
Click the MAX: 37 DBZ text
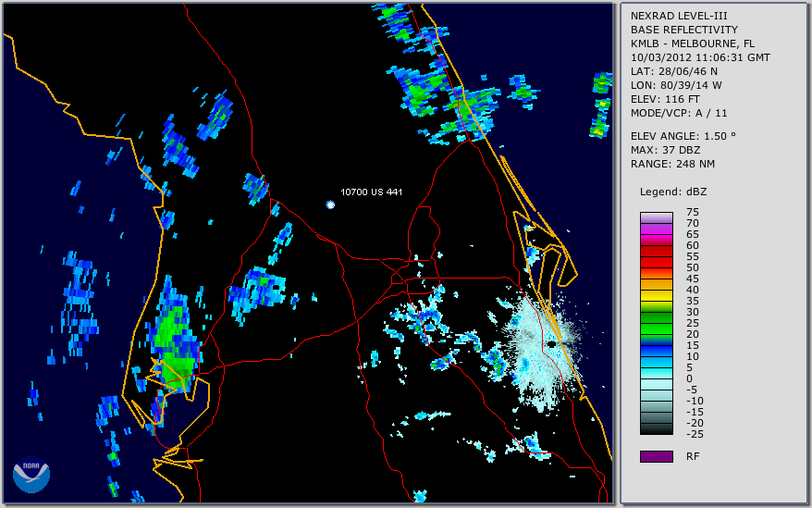coord(666,150)
